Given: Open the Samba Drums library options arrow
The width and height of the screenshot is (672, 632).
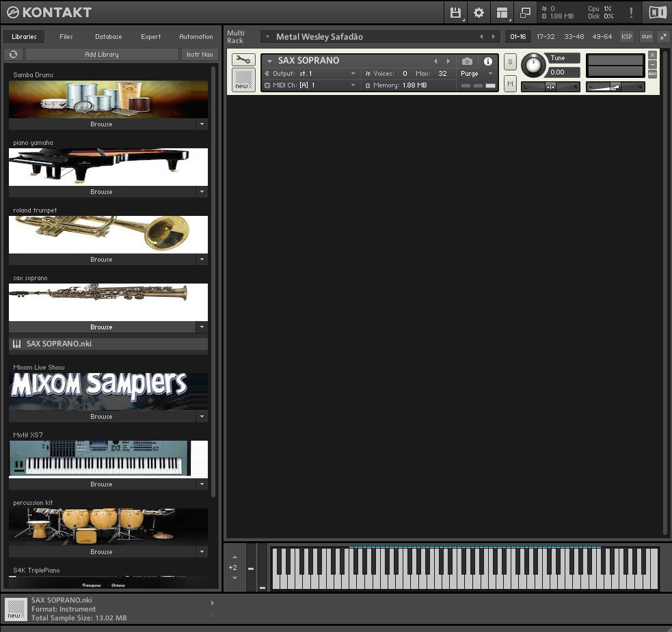Looking at the screenshot, I should point(202,124).
